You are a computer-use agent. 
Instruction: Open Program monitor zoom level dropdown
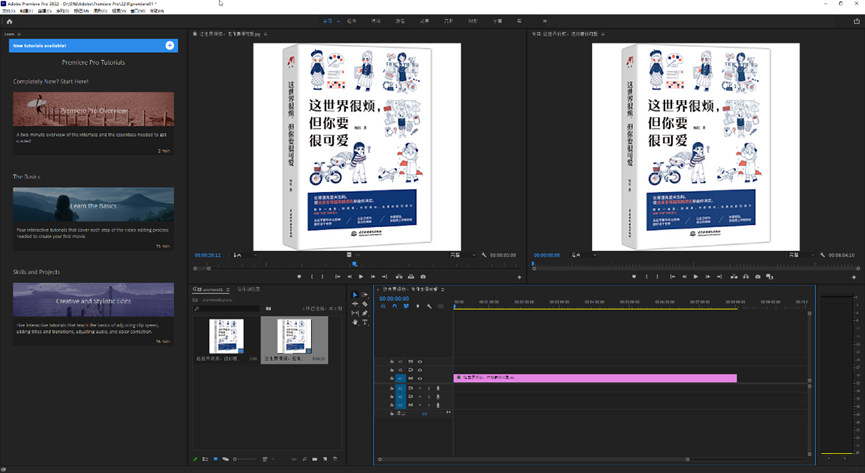584,255
